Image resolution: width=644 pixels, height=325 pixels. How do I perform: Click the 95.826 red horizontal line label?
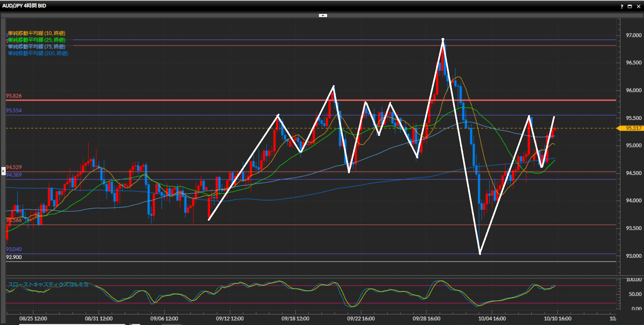coord(14,96)
